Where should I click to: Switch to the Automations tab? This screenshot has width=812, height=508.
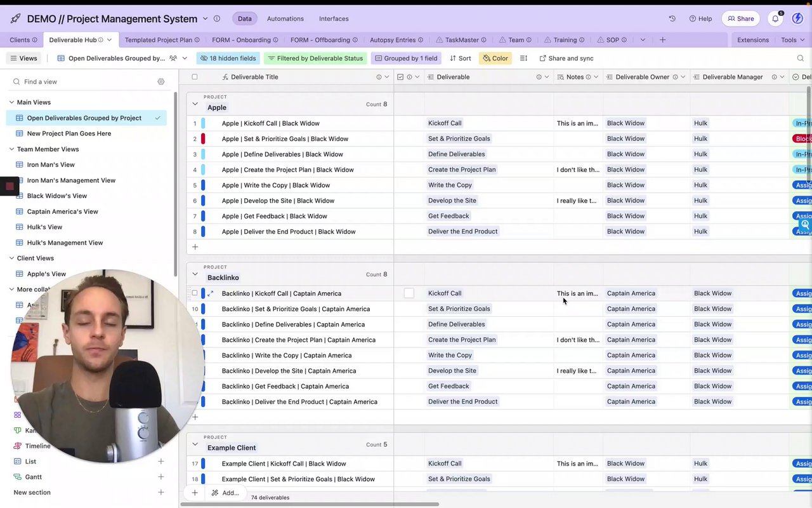click(285, 18)
